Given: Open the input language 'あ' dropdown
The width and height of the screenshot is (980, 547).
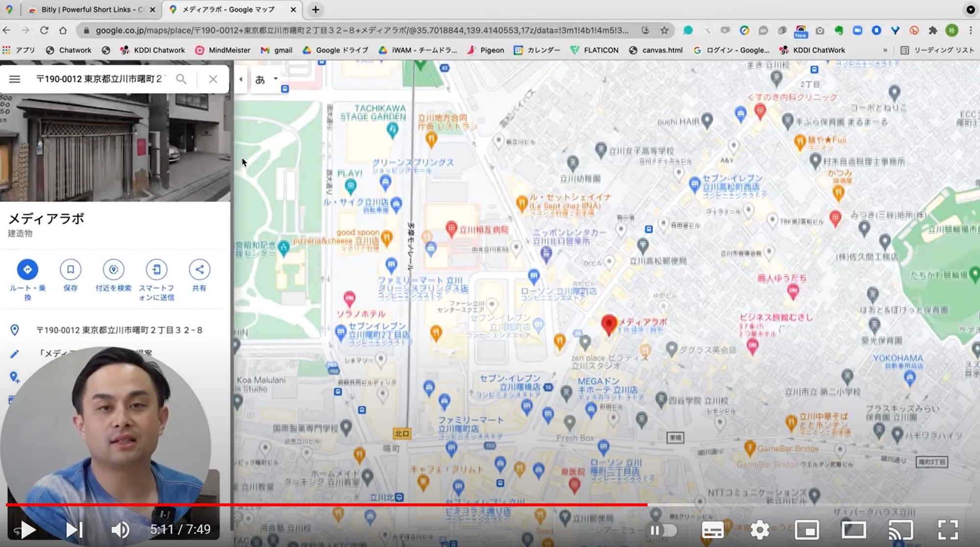Looking at the screenshot, I should (x=267, y=79).
